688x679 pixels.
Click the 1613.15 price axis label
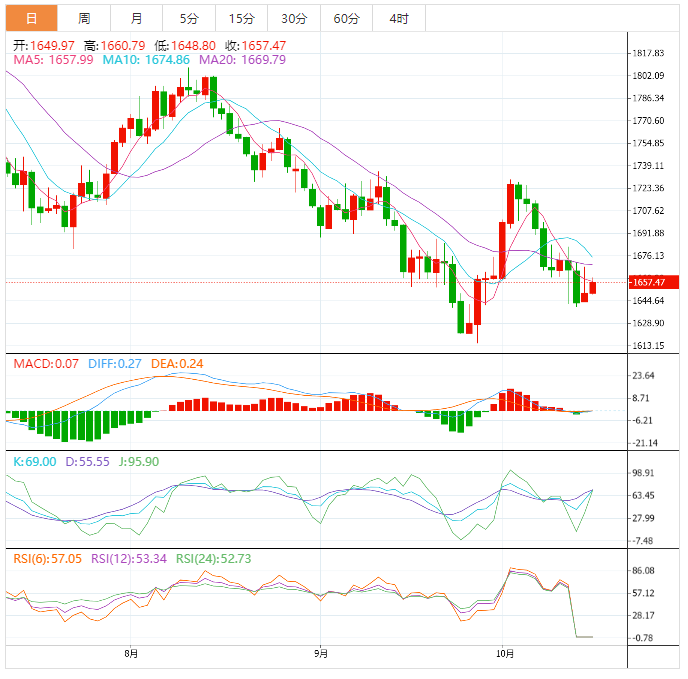648,345
